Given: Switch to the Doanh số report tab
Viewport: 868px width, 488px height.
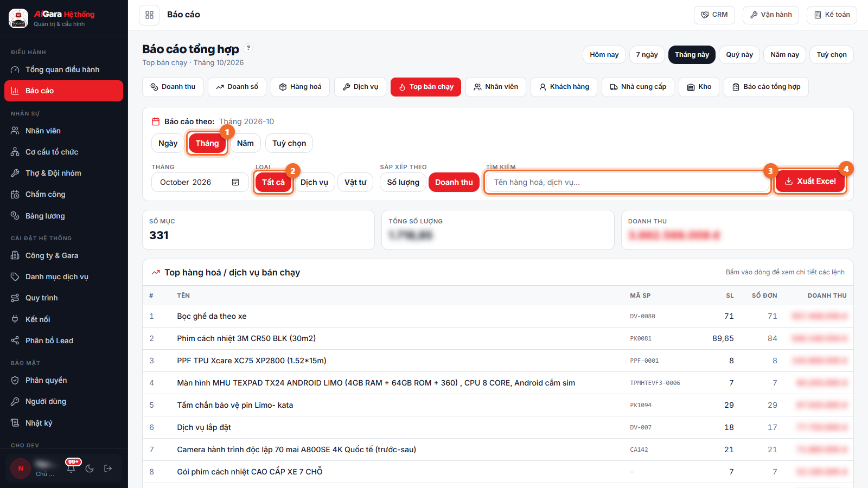Looking at the screenshot, I should coord(237,87).
